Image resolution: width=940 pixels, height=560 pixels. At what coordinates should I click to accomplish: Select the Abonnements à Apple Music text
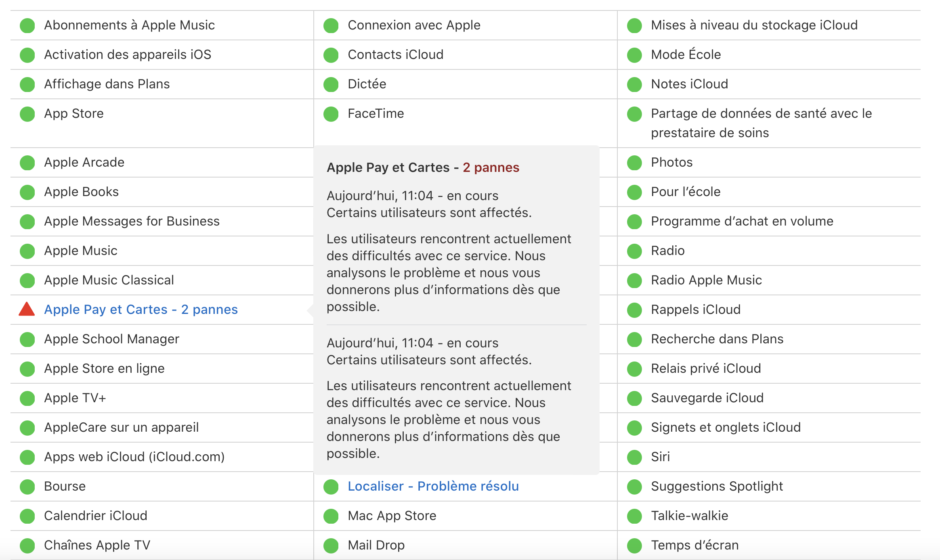click(x=129, y=25)
